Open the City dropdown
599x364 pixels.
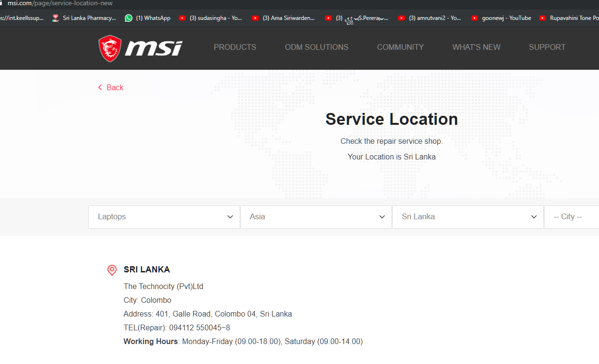(x=571, y=217)
